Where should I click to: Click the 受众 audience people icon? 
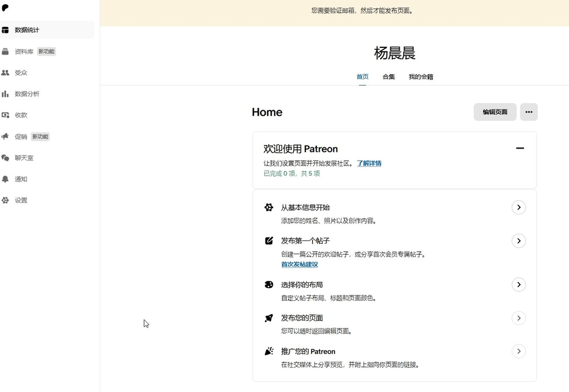5,73
